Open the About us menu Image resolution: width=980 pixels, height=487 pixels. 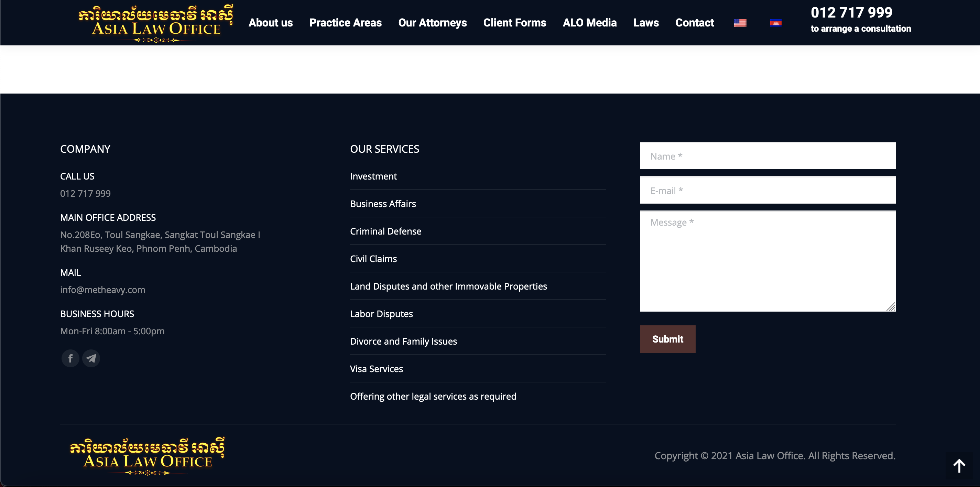point(271,23)
